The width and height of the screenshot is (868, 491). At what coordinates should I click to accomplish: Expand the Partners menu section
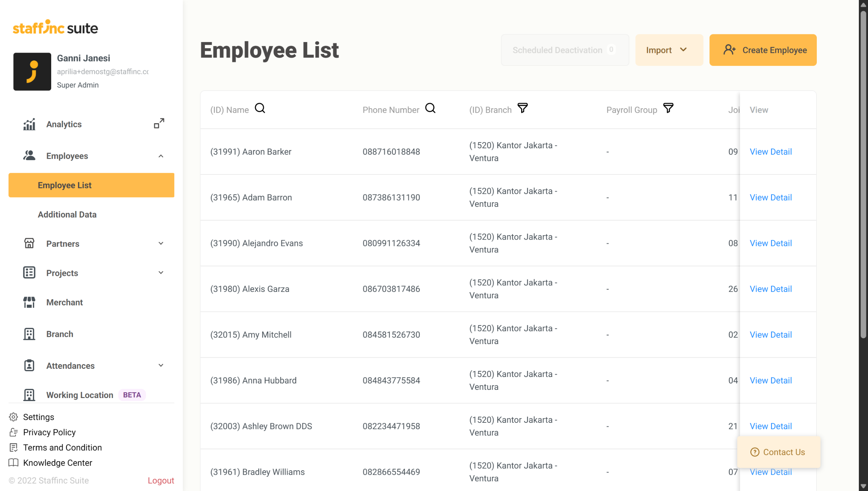[161, 243]
